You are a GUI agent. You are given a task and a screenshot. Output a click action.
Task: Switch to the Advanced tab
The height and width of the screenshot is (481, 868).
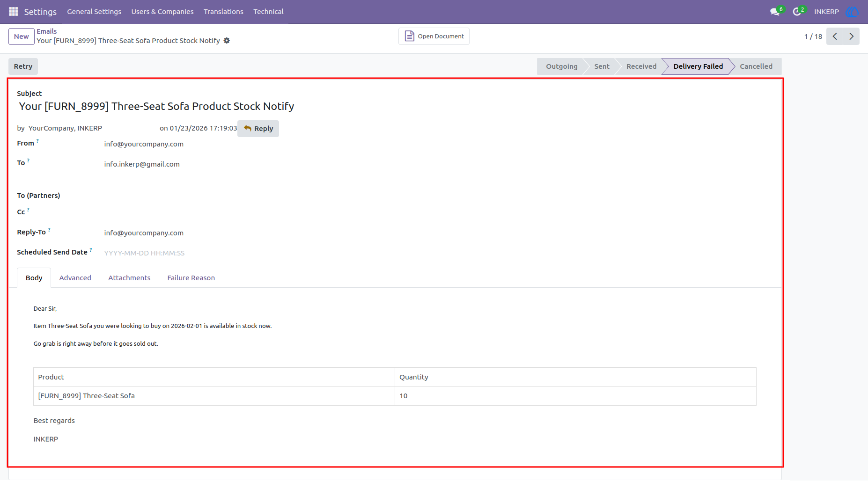(x=75, y=278)
